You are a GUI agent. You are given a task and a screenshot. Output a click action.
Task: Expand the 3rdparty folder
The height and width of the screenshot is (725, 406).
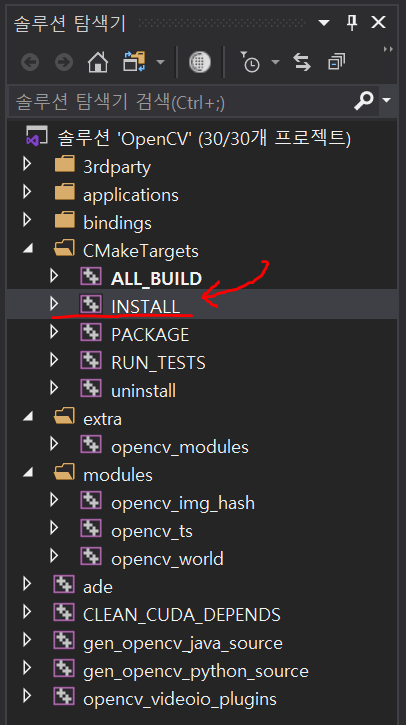pyautogui.click(x=27, y=164)
